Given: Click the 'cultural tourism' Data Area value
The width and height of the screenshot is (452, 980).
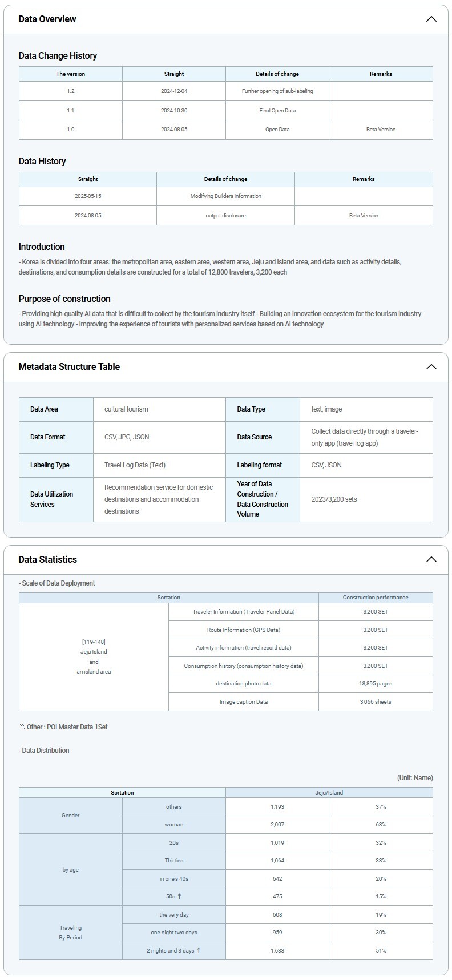Looking at the screenshot, I should 126,409.
